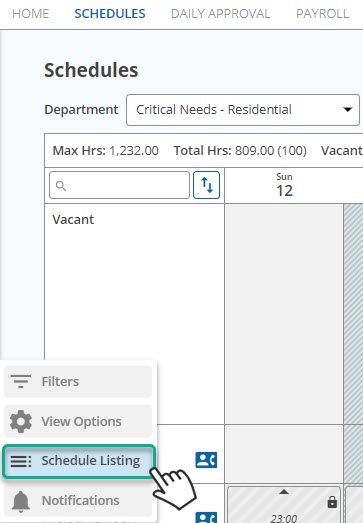Switch to the PAYROLL tab
The height and width of the screenshot is (523, 363).
click(322, 14)
